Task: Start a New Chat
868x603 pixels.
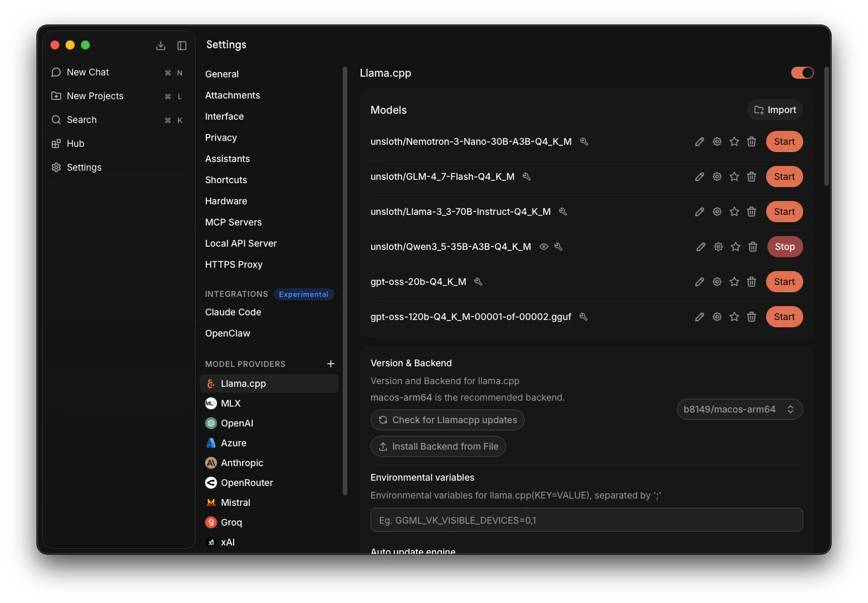Action: tap(119, 72)
